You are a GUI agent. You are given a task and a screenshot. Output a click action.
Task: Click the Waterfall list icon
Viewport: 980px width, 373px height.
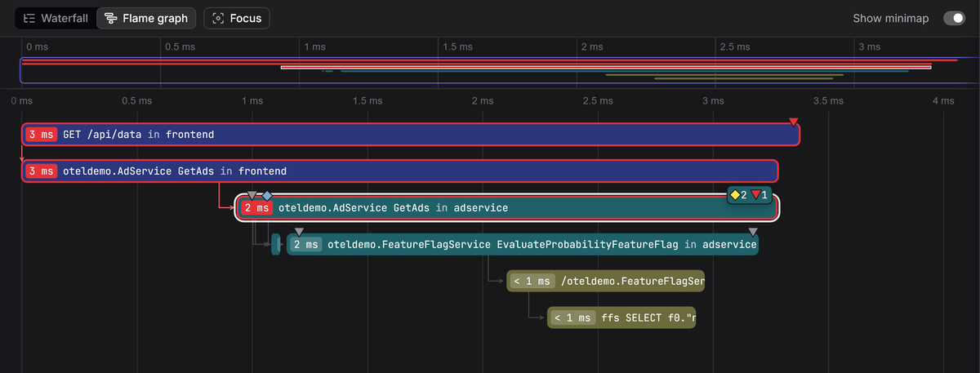tap(29, 18)
